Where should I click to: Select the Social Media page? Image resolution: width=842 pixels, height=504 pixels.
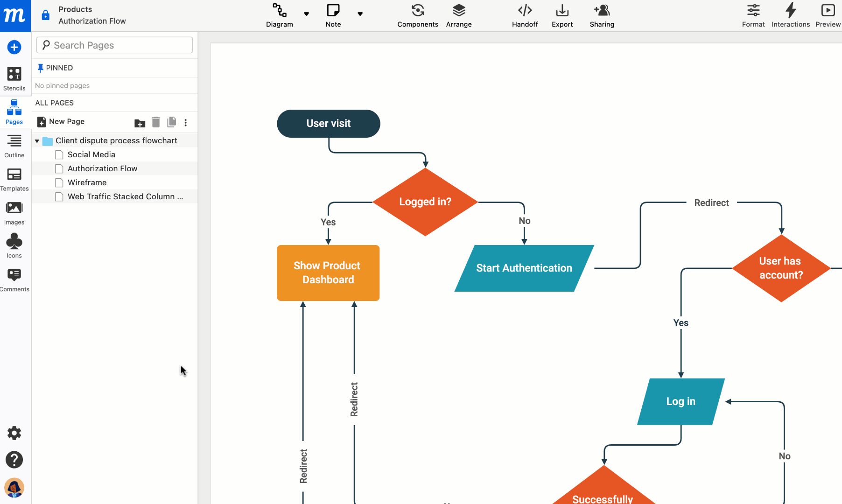[91, 154]
